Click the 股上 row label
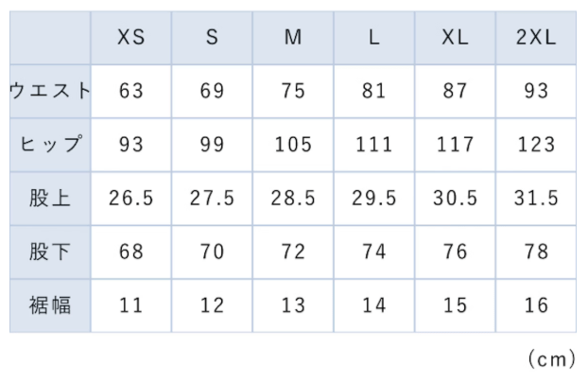This screenshot has width=588, height=382. [50, 199]
